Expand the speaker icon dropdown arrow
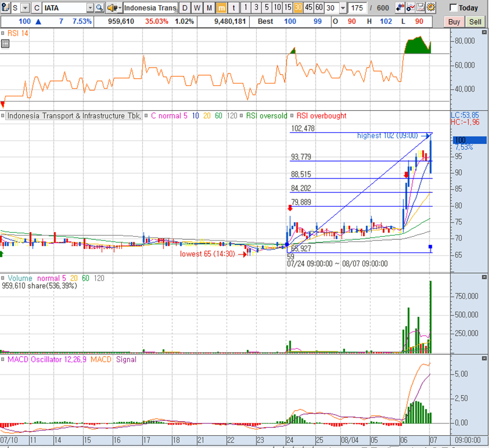489x448 pixels. pyautogui.click(x=120, y=8)
